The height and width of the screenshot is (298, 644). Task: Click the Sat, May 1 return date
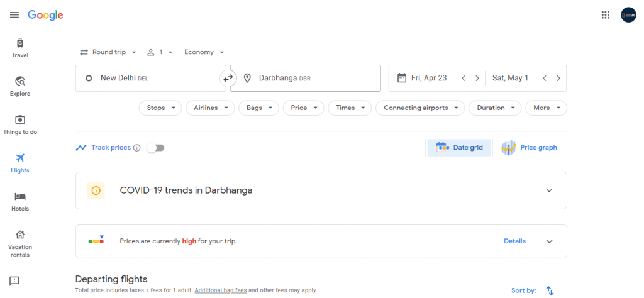511,78
